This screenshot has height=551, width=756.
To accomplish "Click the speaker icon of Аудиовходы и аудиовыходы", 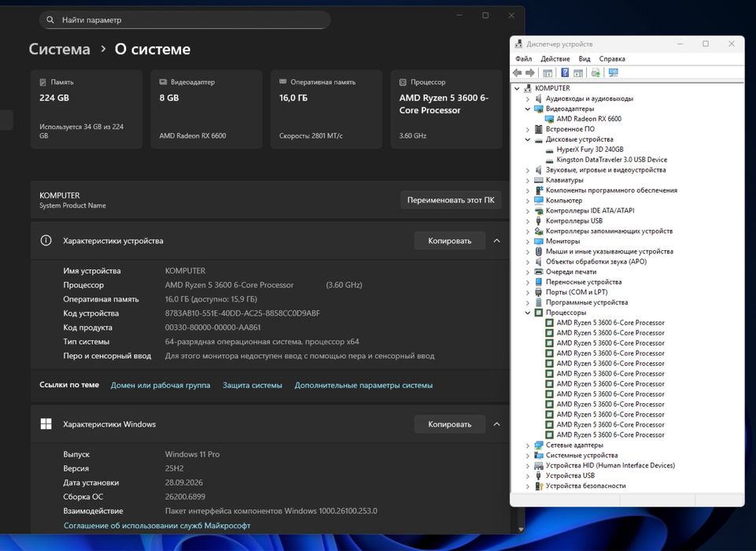I will click(x=539, y=98).
